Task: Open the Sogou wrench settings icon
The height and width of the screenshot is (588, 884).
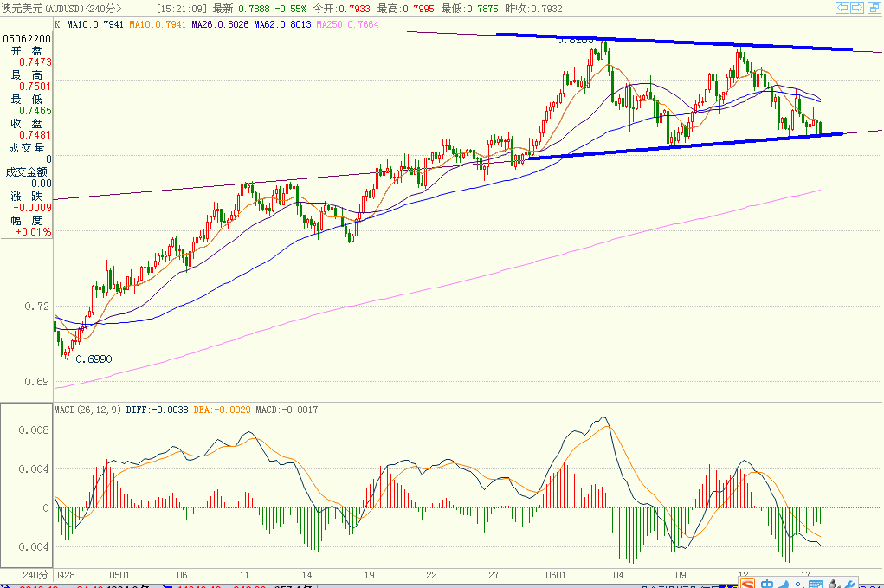Action: [x=849, y=584]
